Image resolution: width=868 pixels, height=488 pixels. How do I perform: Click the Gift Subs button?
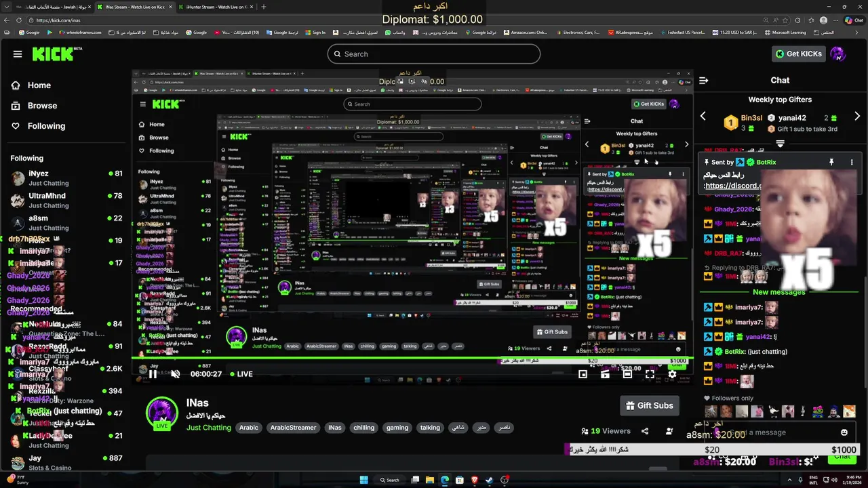[650, 405]
